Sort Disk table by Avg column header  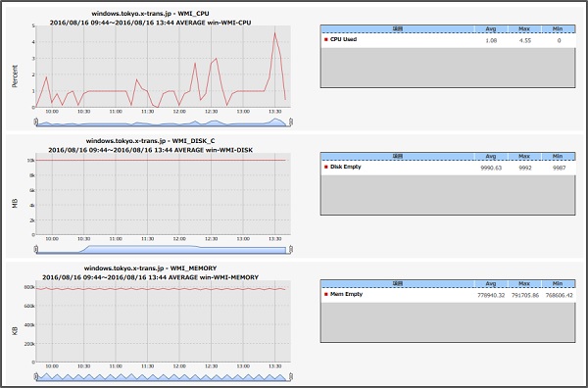click(491, 156)
